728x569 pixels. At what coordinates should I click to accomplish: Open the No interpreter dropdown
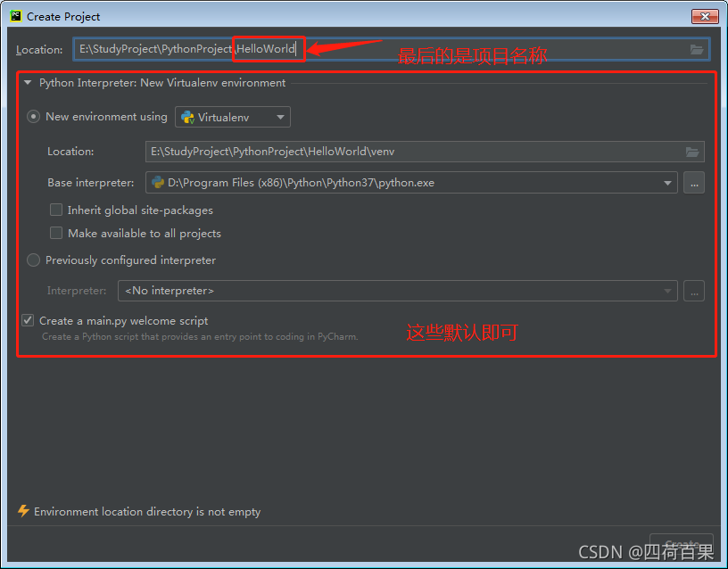[x=397, y=291]
